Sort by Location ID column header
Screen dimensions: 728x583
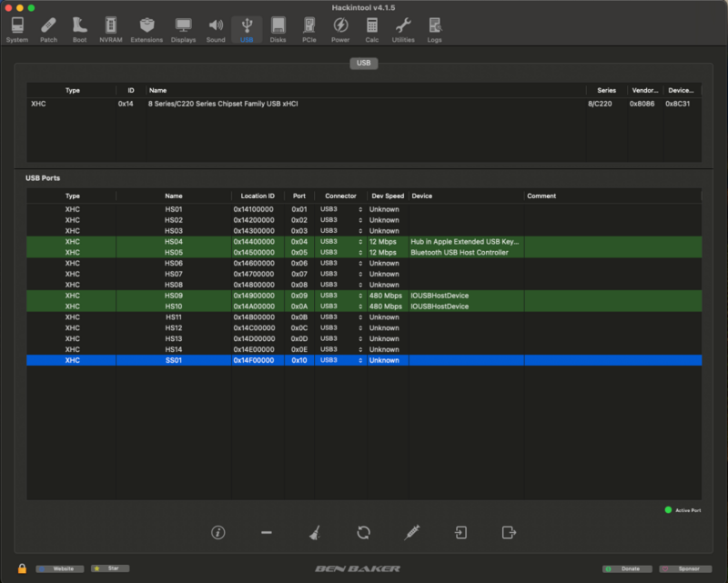coord(258,196)
